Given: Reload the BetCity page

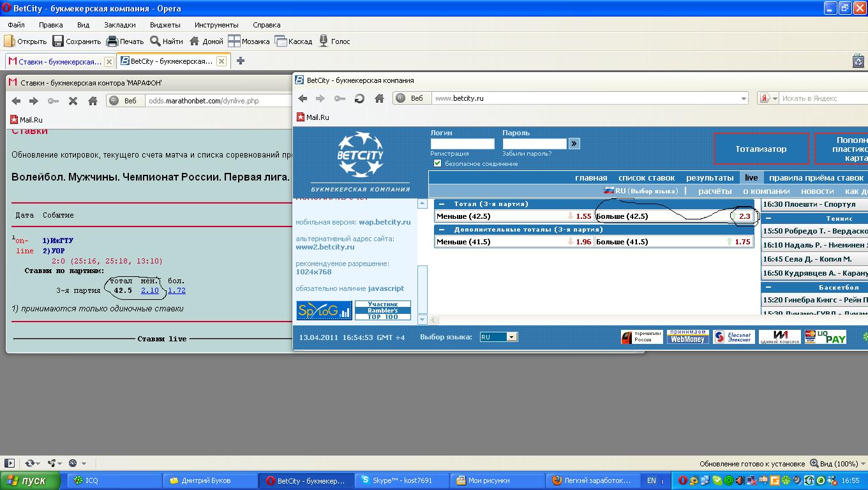Looking at the screenshot, I should [359, 98].
